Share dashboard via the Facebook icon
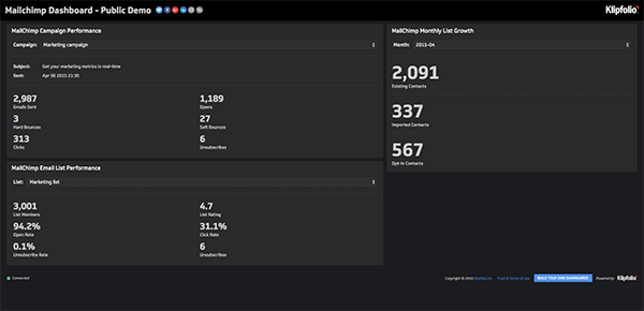This screenshot has height=311, width=644. pyautogui.click(x=167, y=10)
